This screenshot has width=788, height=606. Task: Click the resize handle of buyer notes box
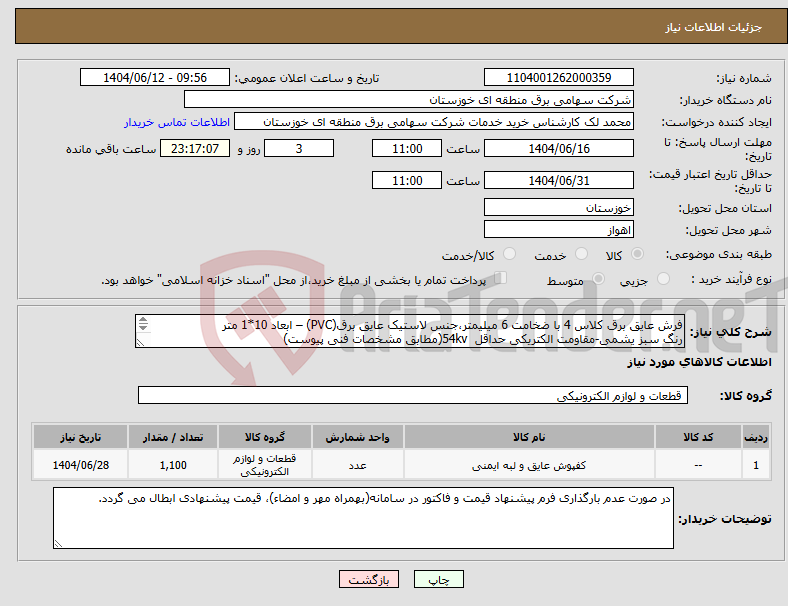tap(58, 544)
